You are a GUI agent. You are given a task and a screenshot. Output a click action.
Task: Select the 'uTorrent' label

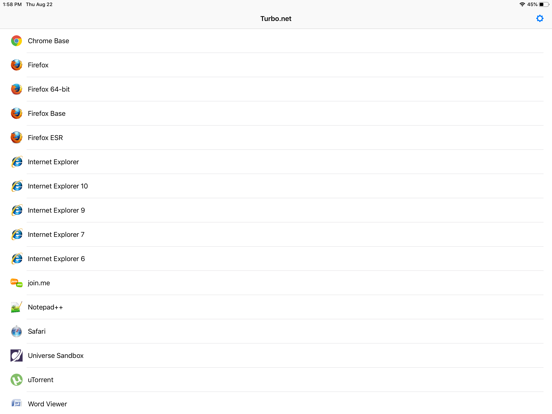click(x=40, y=380)
